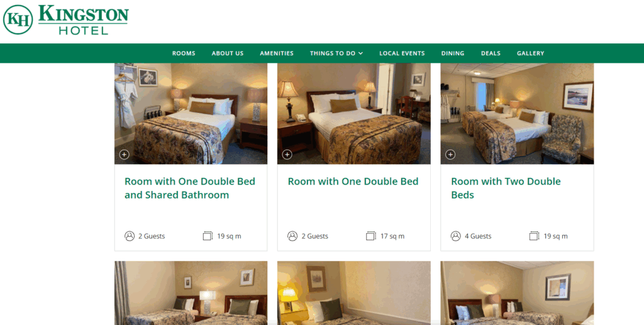Click area icon in Two Double Beds card
The height and width of the screenshot is (325, 644).
(534, 236)
